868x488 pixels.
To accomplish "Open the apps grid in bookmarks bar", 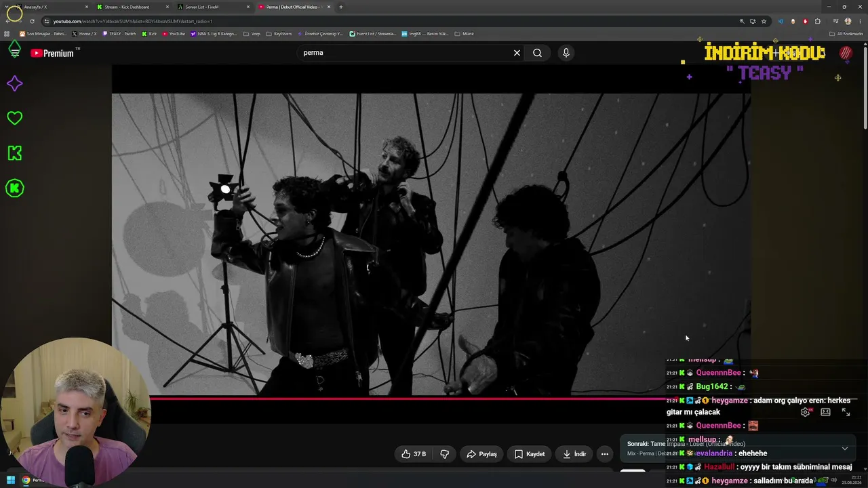I will point(7,34).
